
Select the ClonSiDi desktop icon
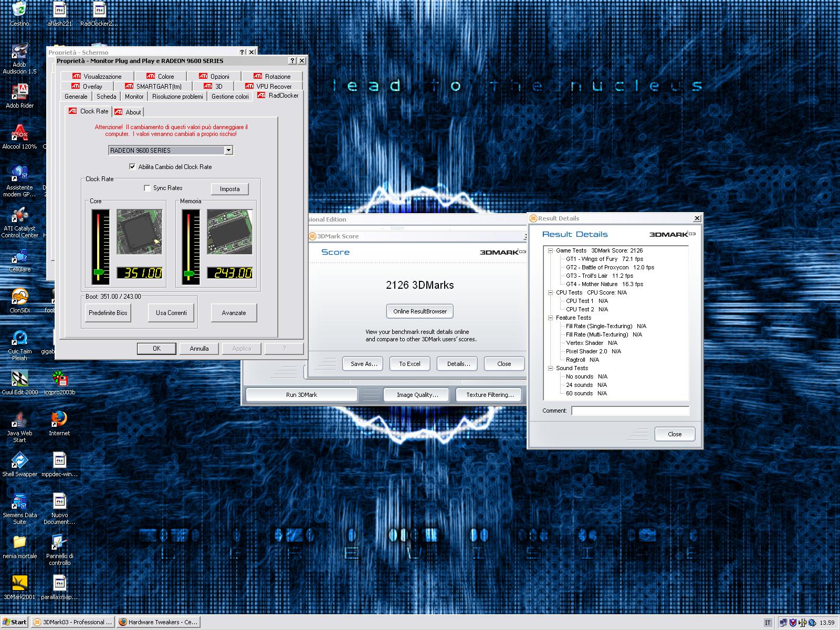19,297
